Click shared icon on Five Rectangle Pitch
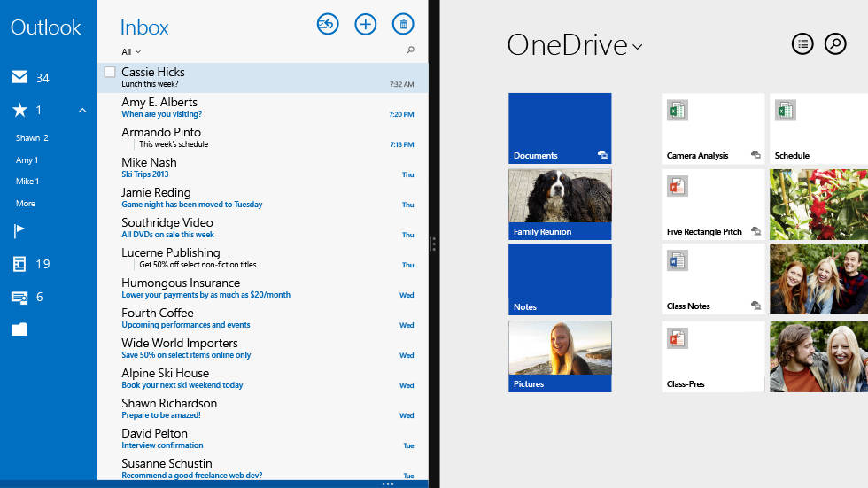Viewport: 868px width, 488px height. pos(756,231)
